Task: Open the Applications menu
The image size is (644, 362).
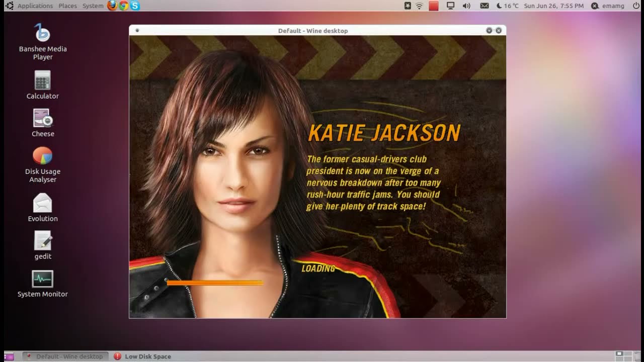Action: (35, 6)
